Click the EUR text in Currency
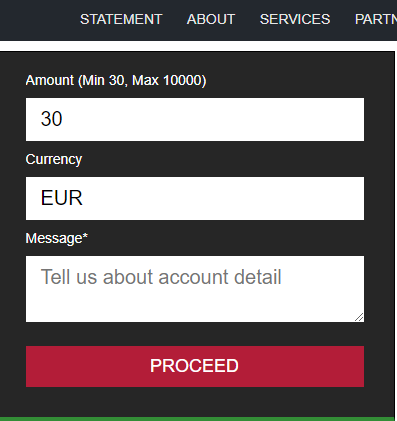The width and height of the screenshot is (397, 421). tap(62, 198)
